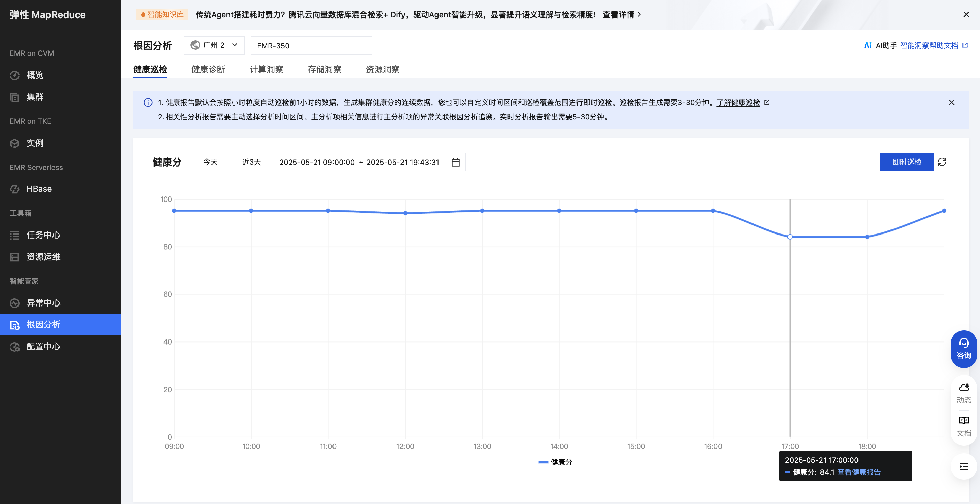Click the 18:00 data point on chart
Screen dimensions: 980x504
pos(867,237)
